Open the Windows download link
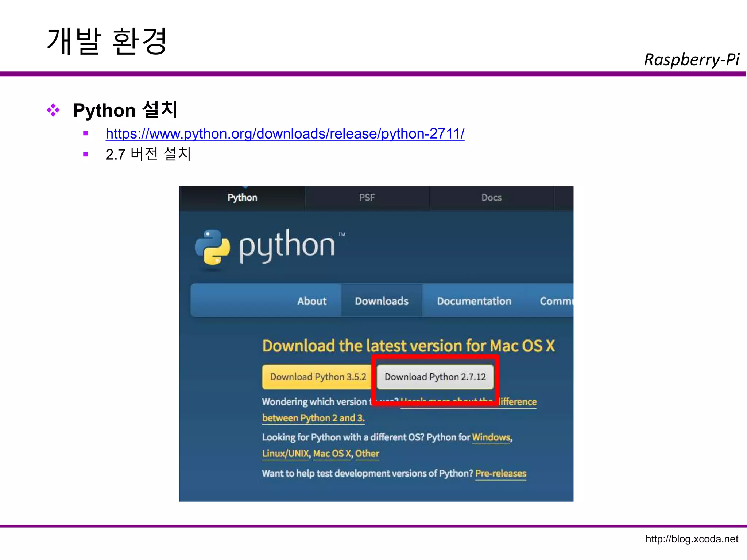The width and height of the screenshot is (747, 560). 491,437
